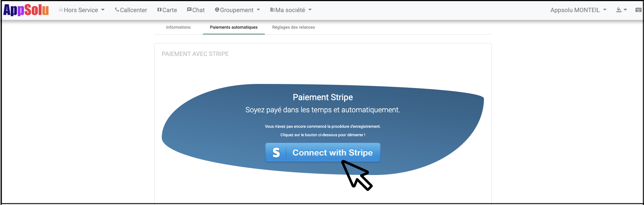Click the PAIEMENT AVEC STRIPE heading

(x=195, y=54)
